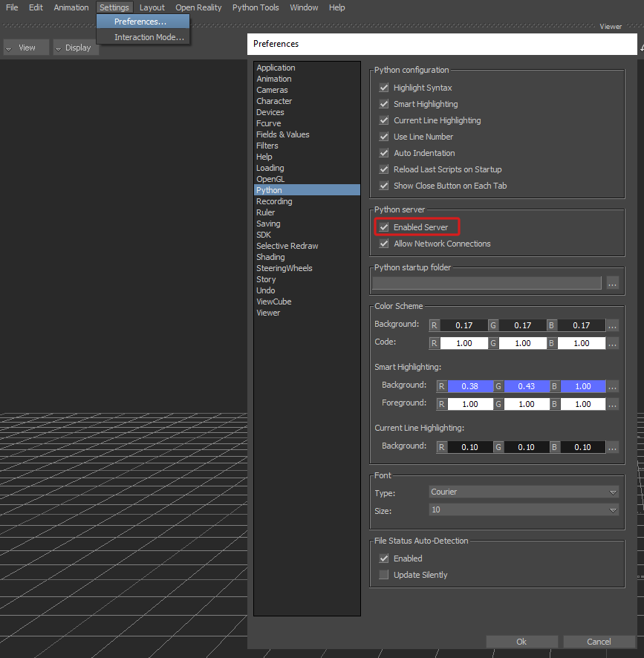Select OpenGL preferences category
Image resolution: width=644 pixels, height=658 pixels.
tap(307, 179)
